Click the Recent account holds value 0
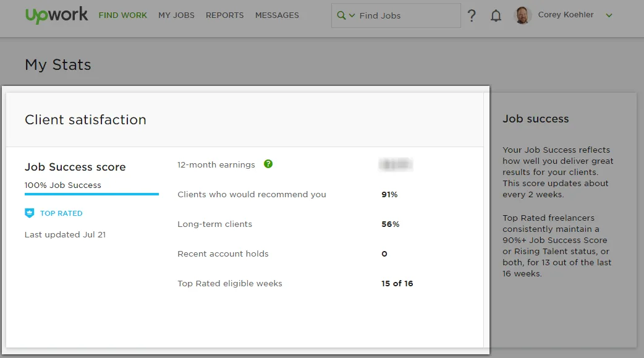644x358 pixels. (x=384, y=254)
